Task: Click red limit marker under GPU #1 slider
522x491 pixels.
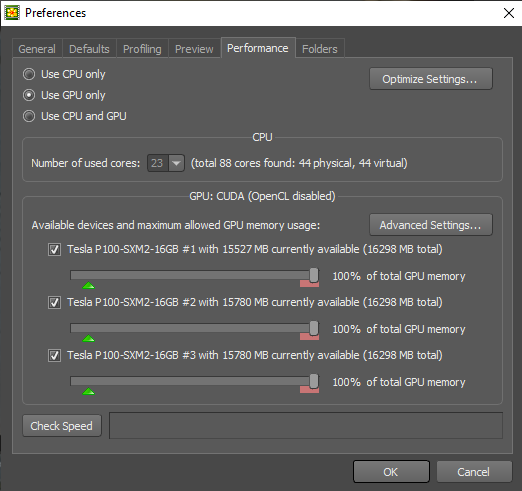Action: (x=309, y=283)
